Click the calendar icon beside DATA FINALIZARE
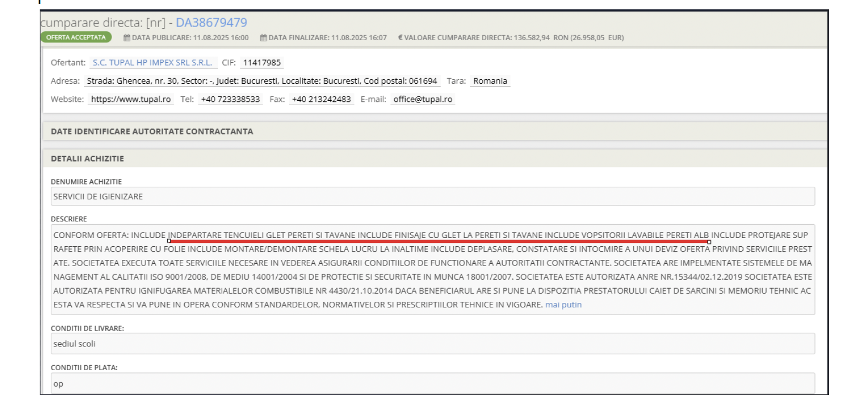This screenshot has height=412, width=868. coord(264,38)
